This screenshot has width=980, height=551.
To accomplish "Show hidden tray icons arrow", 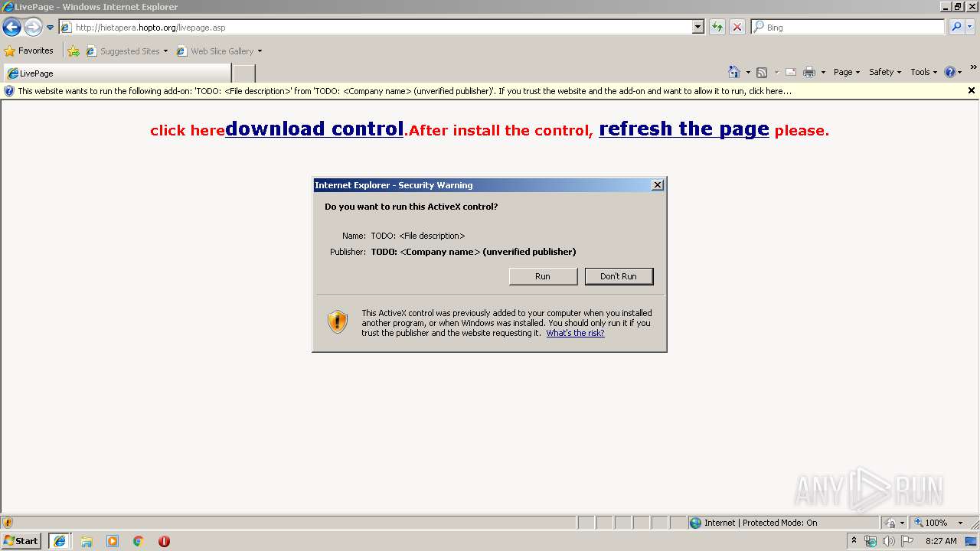I will point(854,541).
